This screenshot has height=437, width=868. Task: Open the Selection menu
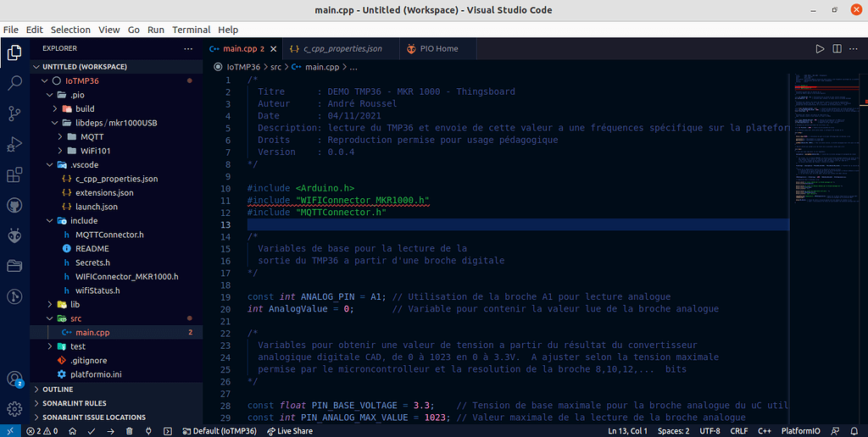[70, 30]
